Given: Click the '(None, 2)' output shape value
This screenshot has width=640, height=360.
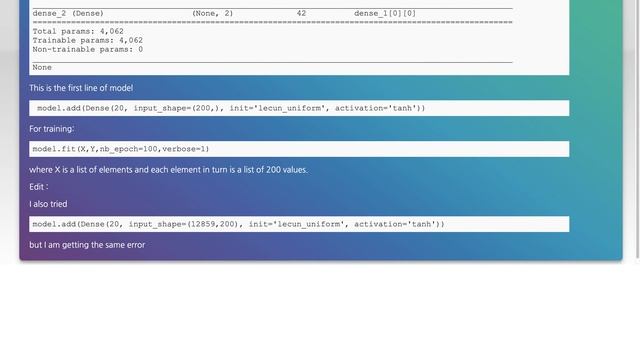Looking at the screenshot, I should click(212, 13).
